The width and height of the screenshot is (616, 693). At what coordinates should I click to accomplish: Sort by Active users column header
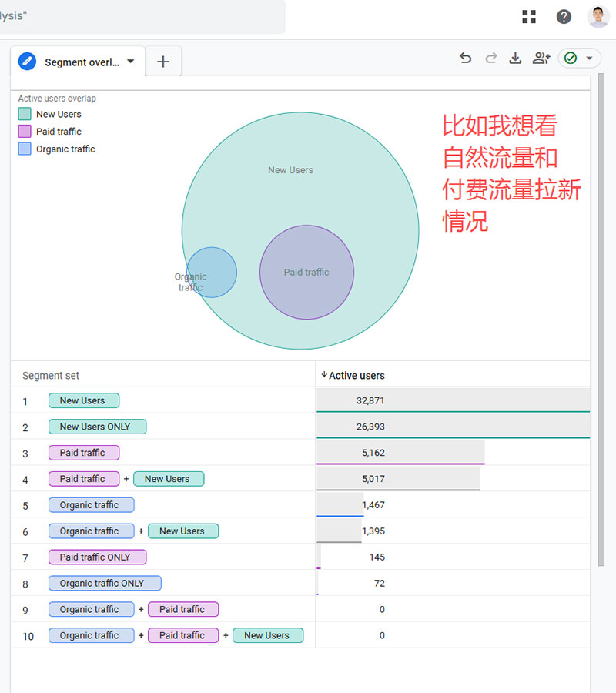coord(357,376)
